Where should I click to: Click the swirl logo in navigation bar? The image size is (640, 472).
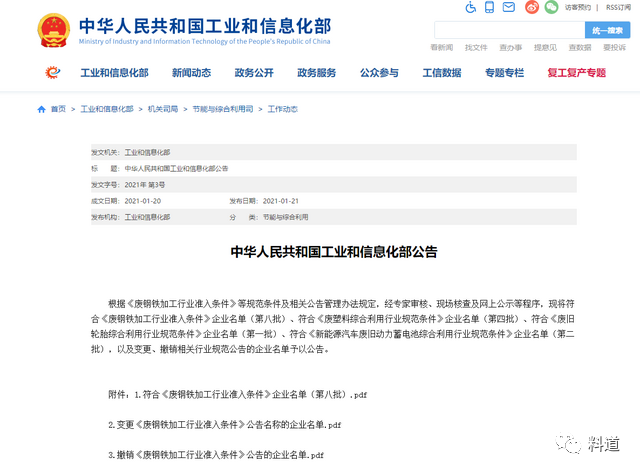(53, 73)
